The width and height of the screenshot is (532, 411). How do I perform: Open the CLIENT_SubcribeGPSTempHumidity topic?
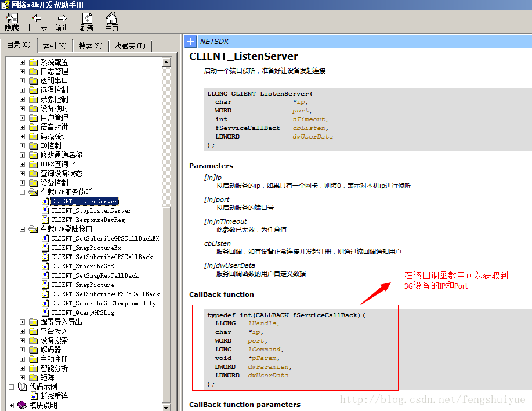104,303
